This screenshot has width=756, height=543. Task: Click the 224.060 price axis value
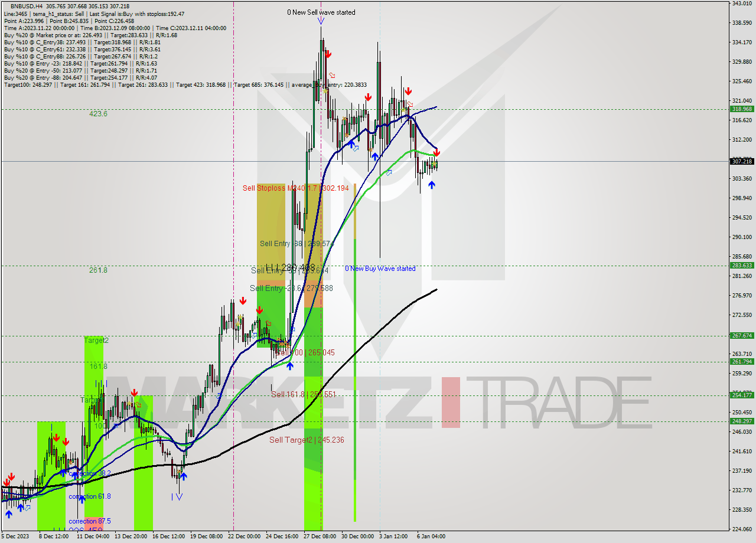[x=742, y=529]
